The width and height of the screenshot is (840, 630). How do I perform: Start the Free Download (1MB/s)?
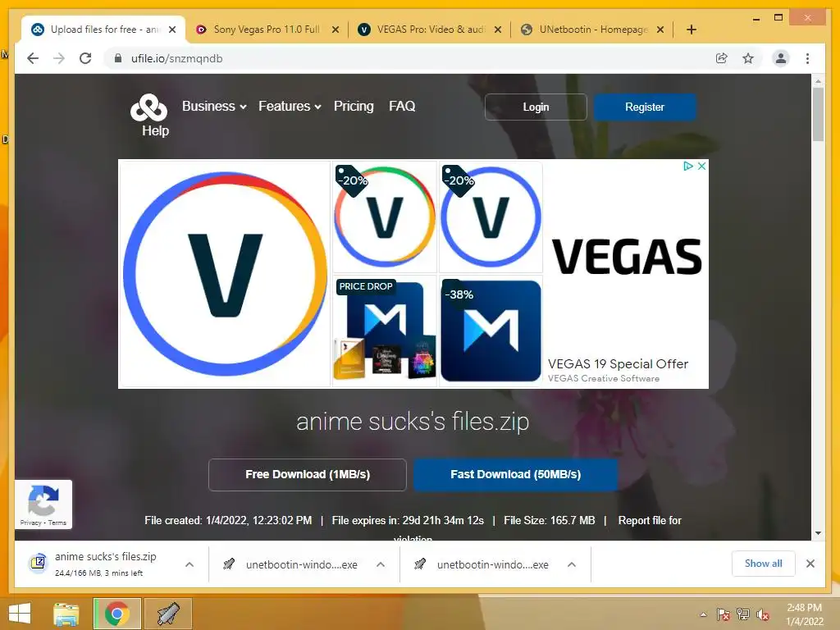[x=308, y=475]
